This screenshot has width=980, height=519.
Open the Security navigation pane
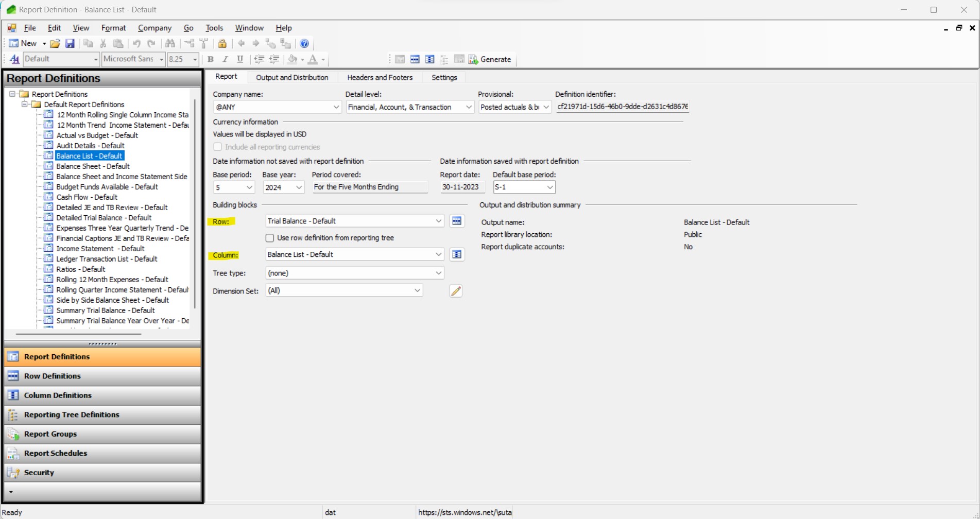tap(39, 472)
